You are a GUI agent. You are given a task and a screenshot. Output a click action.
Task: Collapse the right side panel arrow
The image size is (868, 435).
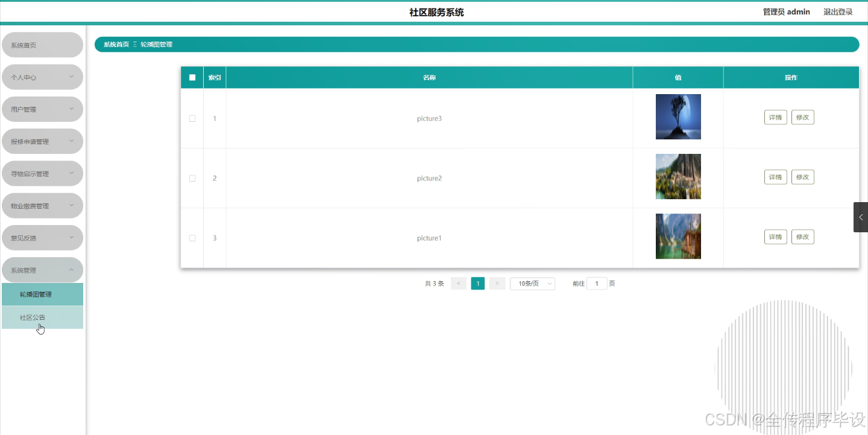860,217
